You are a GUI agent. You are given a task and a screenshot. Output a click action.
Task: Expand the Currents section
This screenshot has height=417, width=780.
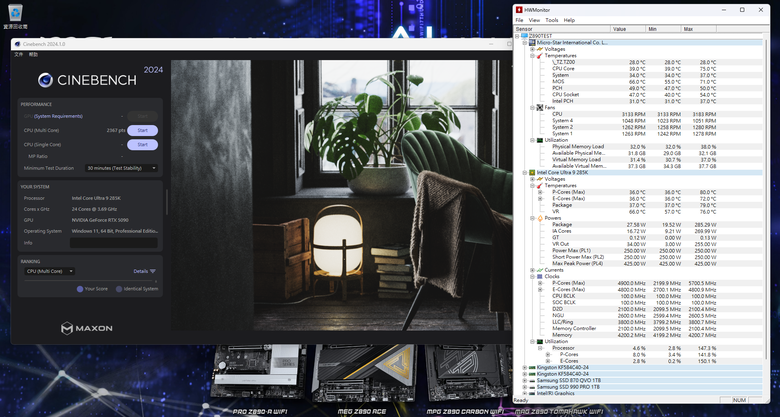point(532,270)
